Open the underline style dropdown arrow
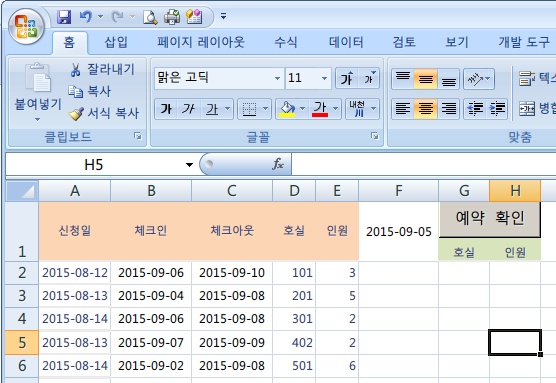This screenshot has height=383, width=556. click(228, 109)
